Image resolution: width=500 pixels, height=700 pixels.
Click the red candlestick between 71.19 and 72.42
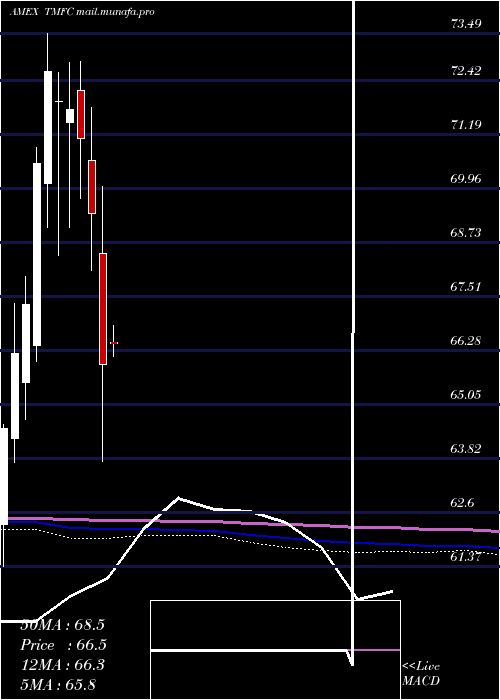[81, 114]
